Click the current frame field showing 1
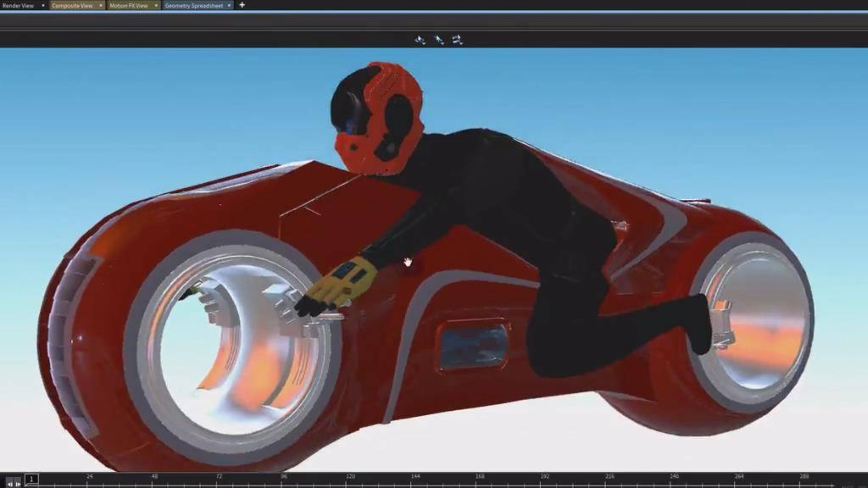The width and height of the screenshot is (868, 488). pyautogui.click(x=32, y=479)
